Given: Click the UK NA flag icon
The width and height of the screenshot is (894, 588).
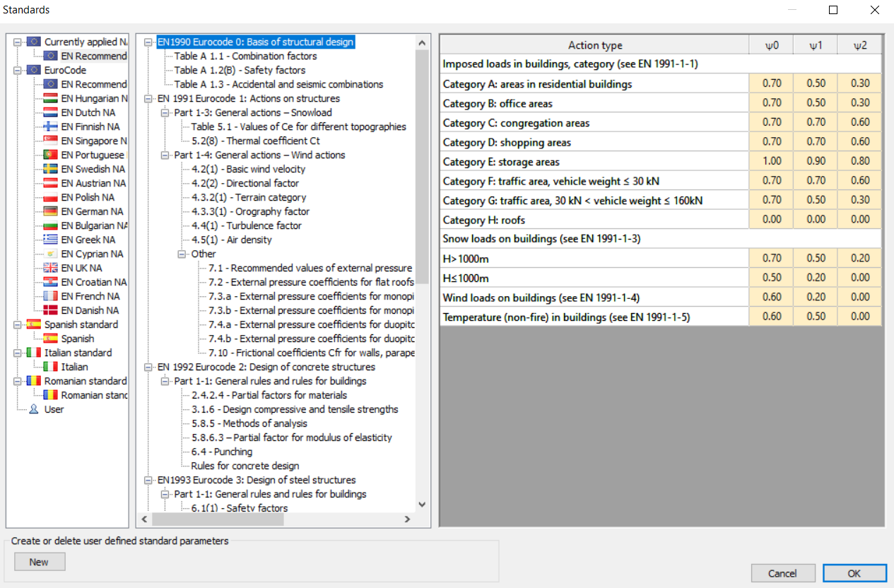Looking at the screenshot, I should coord(50,268).
